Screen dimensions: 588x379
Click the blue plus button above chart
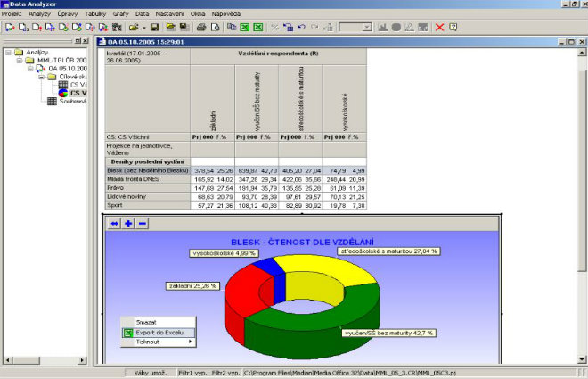click(x=128, y=224)
